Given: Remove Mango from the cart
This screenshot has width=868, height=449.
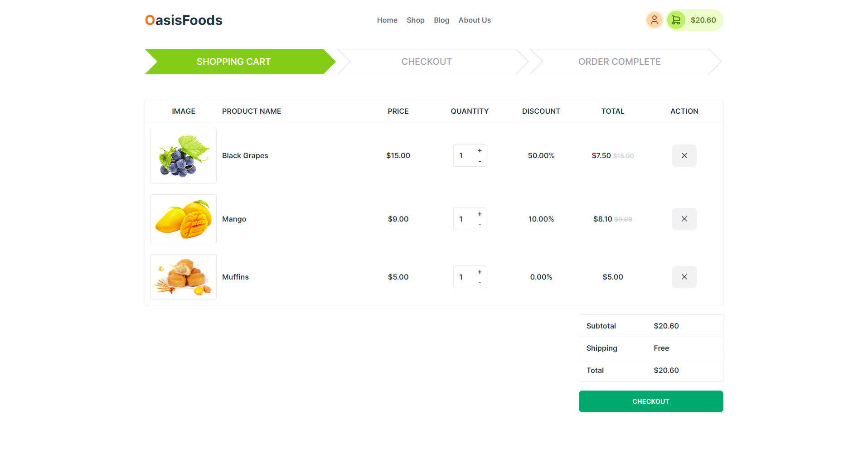Looking at the screenshot, I should [x=684, y=219].
